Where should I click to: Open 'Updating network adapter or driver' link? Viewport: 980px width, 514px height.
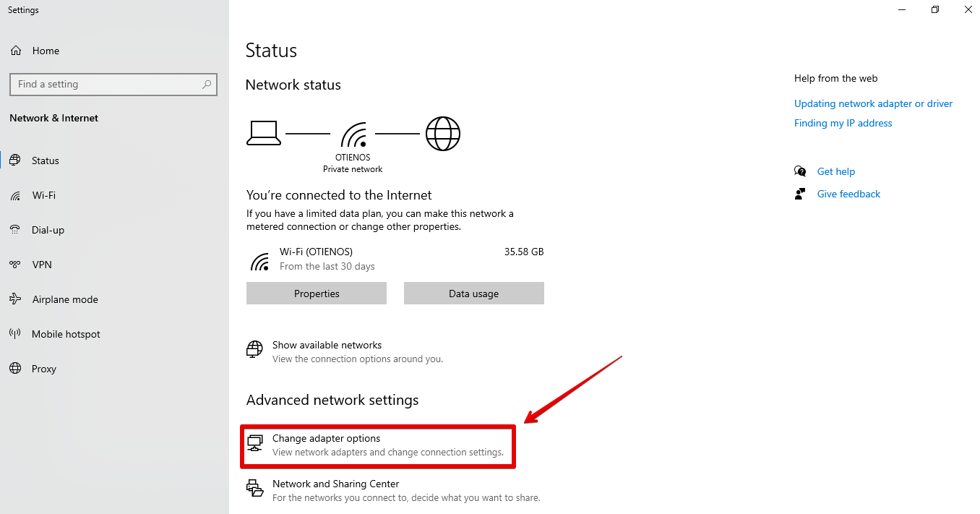click(873, 103)
